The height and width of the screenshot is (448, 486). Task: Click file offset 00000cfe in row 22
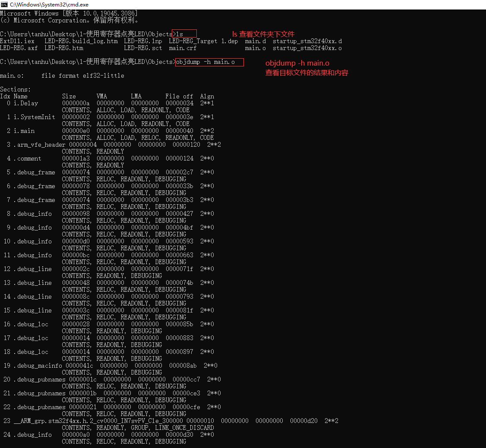click(186, 407)
